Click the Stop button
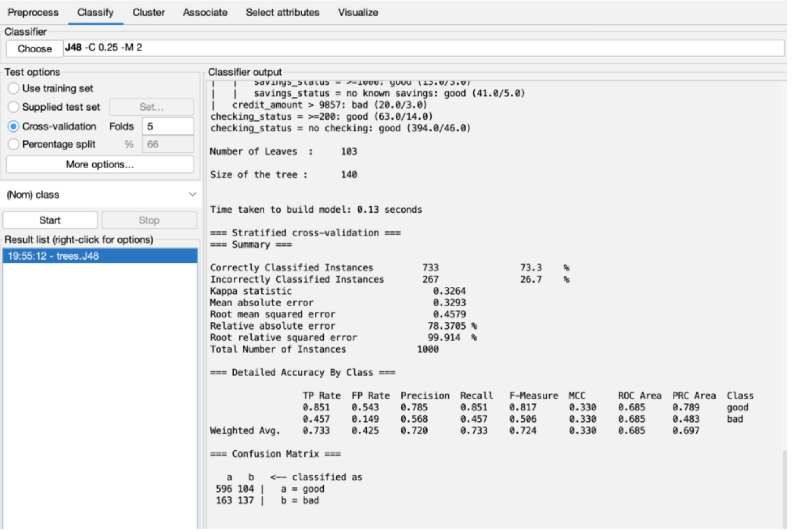Image resolution: width=793 pixels, height=532 pixels. coord(149,220)
